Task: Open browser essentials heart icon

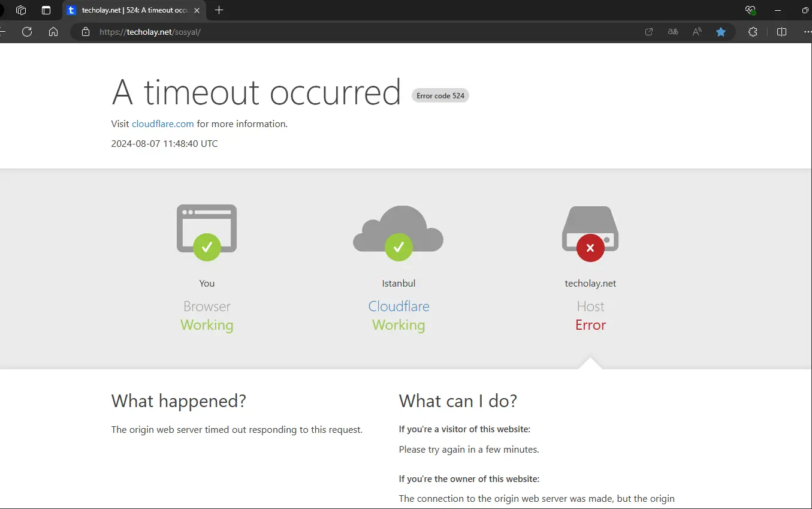Action: (x=750, y=10)
